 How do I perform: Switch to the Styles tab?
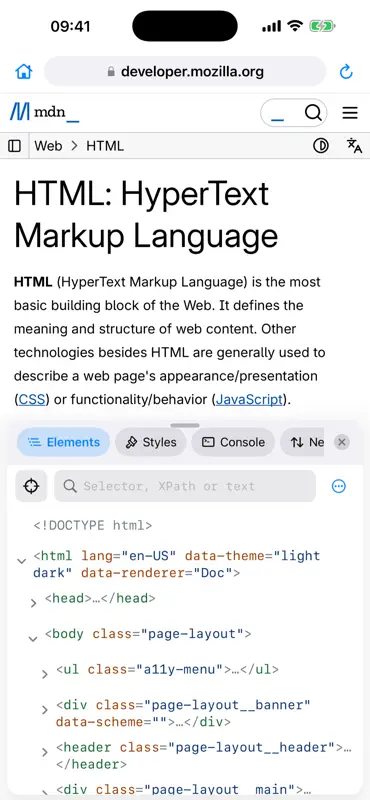151,442
